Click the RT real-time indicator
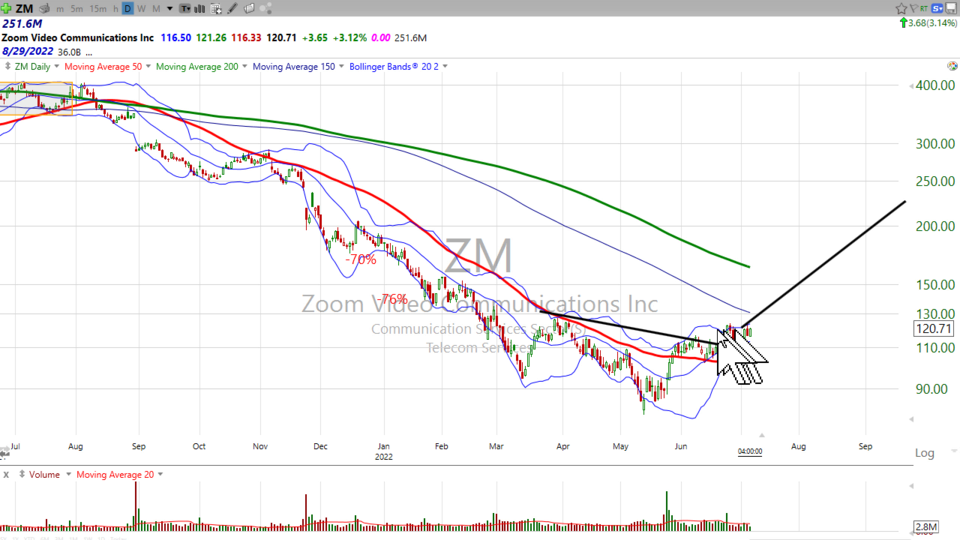 [924, 9]
